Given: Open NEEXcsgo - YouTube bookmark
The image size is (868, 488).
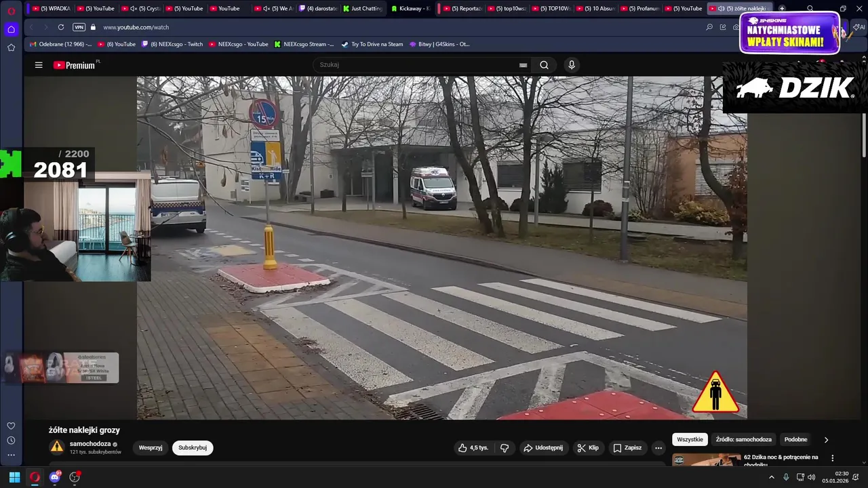Looking at the screenshot, I should [238, 44].
